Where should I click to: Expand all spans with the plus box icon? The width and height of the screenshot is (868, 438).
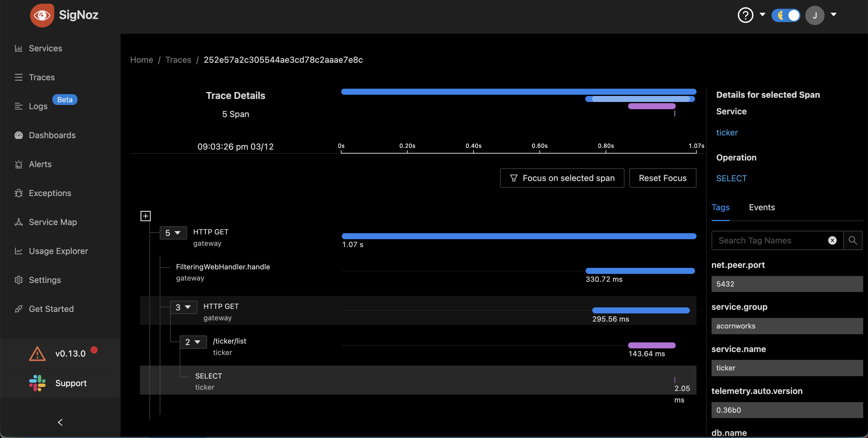[146, 216]
